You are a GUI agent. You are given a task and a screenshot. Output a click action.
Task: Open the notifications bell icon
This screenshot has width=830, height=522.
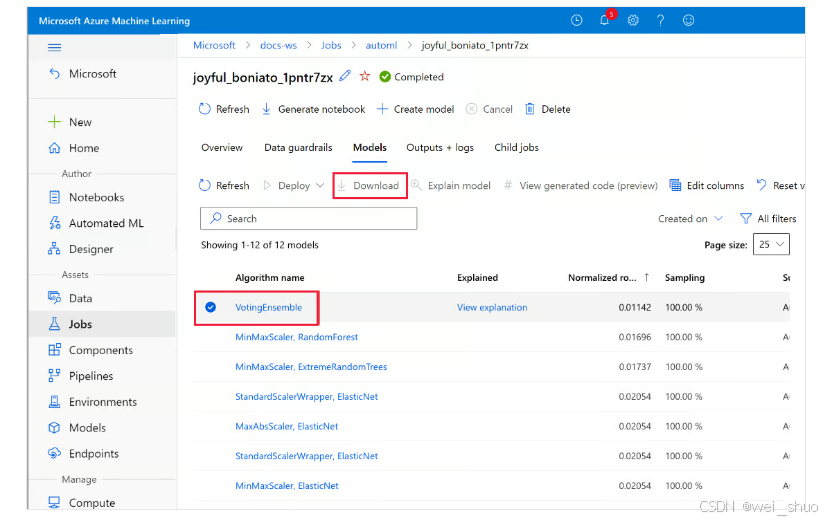coord(605,20)
